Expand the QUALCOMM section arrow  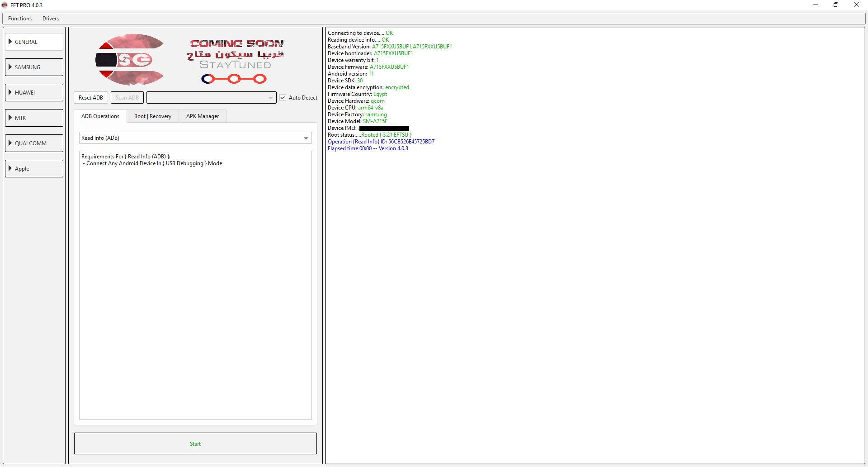tap(10, 143)
